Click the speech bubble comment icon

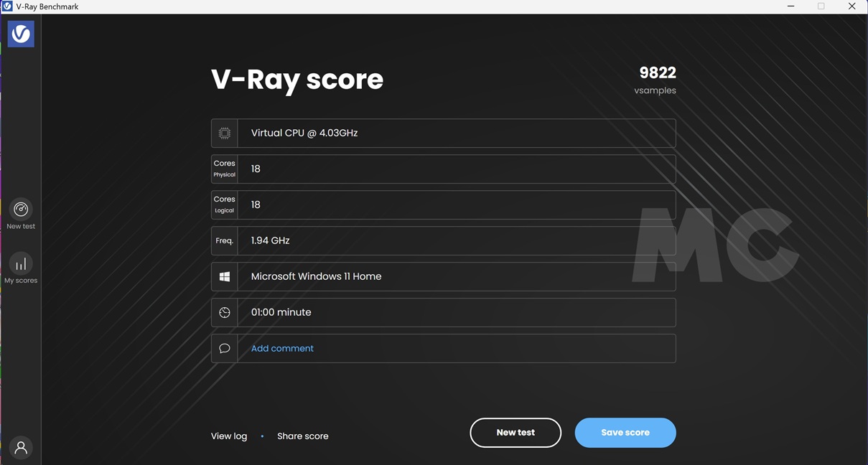click(x=225, y=348)
